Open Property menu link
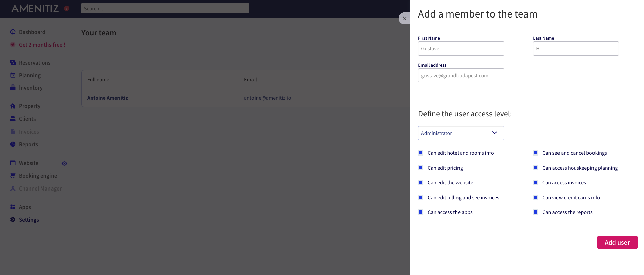Viewport: 644px width, 275px height. [x=30, y=106]
